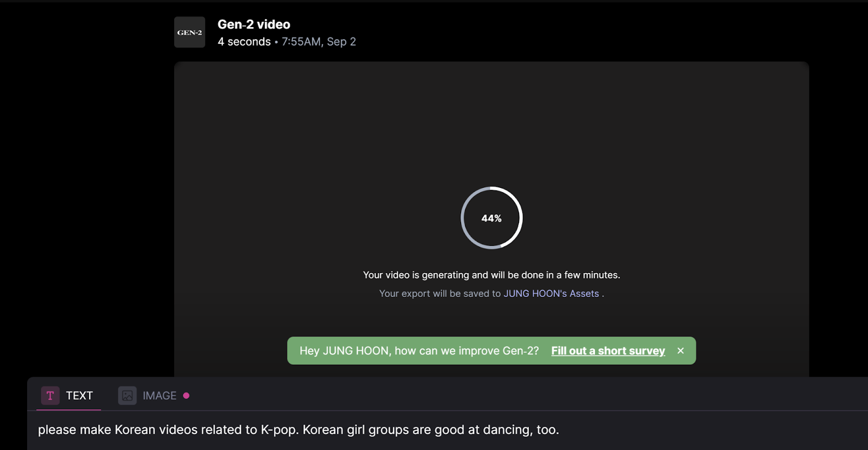Switch to the IMAGE tab
Image resolution: width=868 pixels, height=450 pixels.
pos(154,396)
